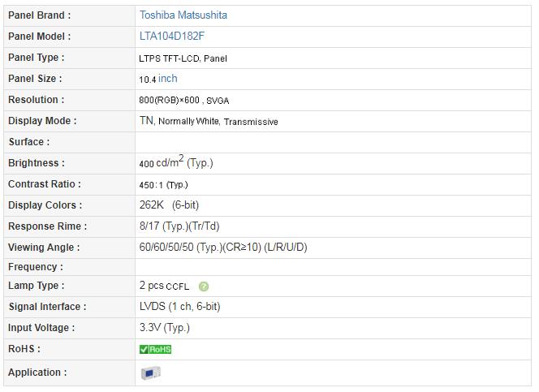This screenshot has width=539, height=392.
Task: Click the empty Frequency value cell
Action: click(x=333, y=267)
